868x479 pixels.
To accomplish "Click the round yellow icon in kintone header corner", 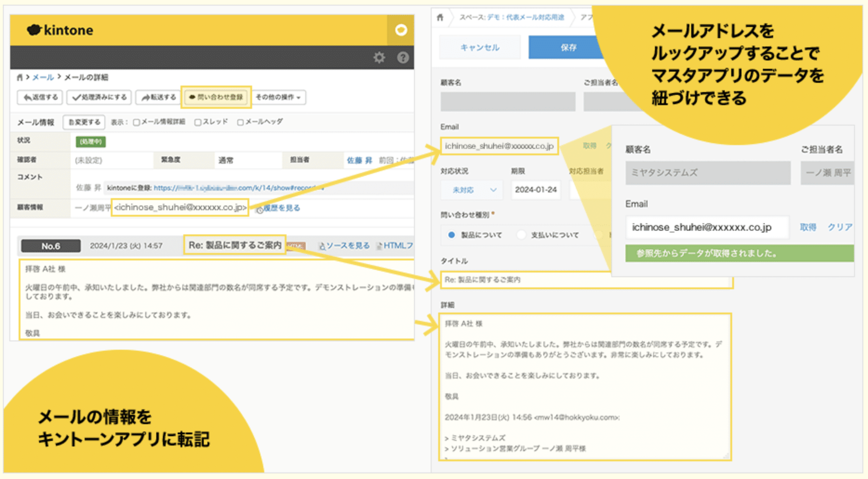I will (x=401, y=30).
